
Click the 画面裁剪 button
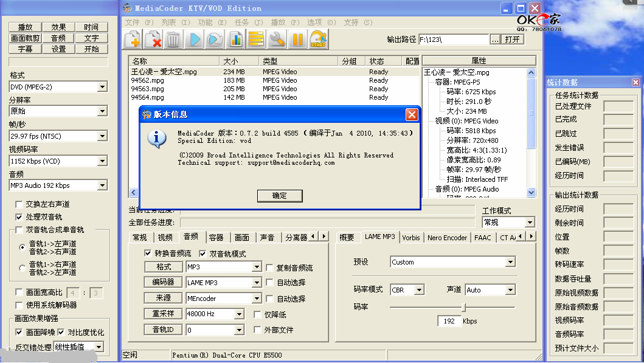coord(25,38)
